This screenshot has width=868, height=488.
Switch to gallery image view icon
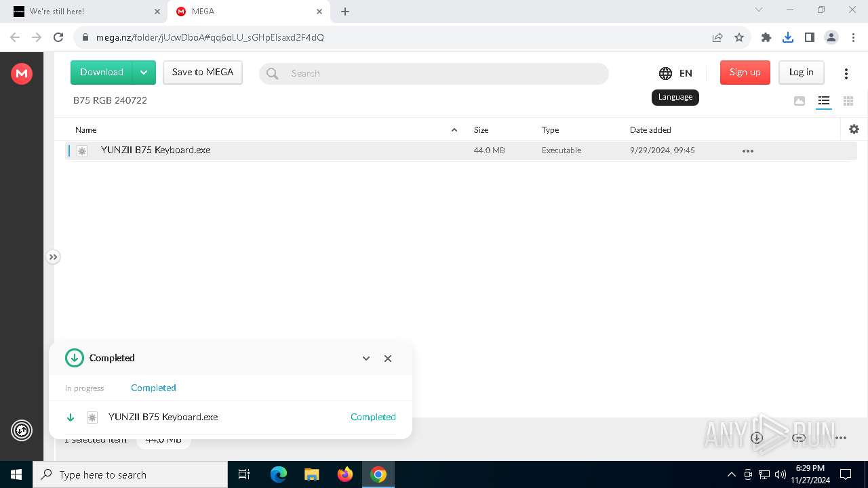coord(800,101)
